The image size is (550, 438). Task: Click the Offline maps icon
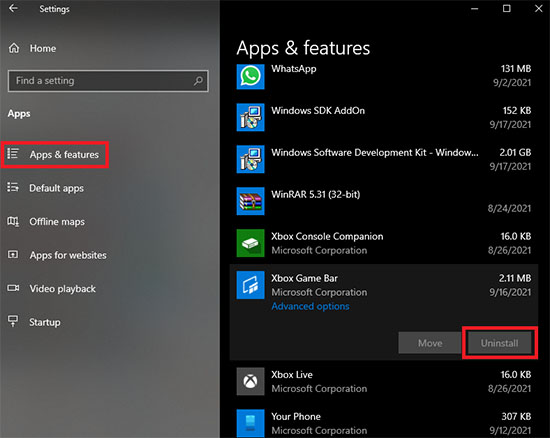13,221
